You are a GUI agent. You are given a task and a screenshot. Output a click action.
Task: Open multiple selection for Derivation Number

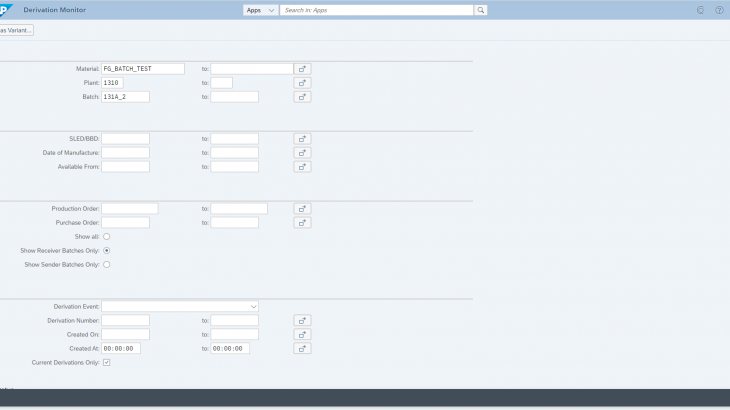pos(302,321)
